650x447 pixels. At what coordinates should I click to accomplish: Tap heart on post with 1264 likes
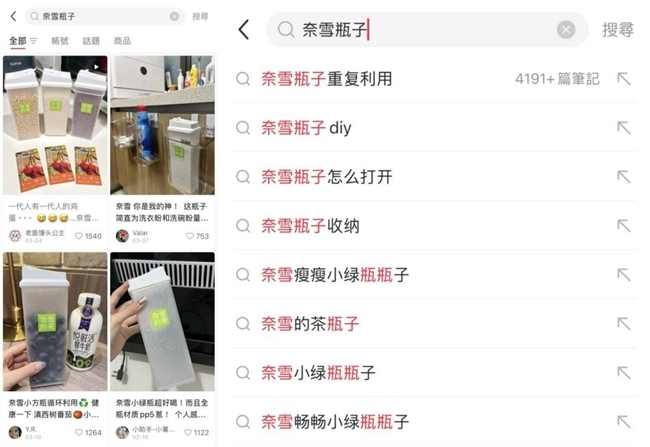tap(79, 432)
